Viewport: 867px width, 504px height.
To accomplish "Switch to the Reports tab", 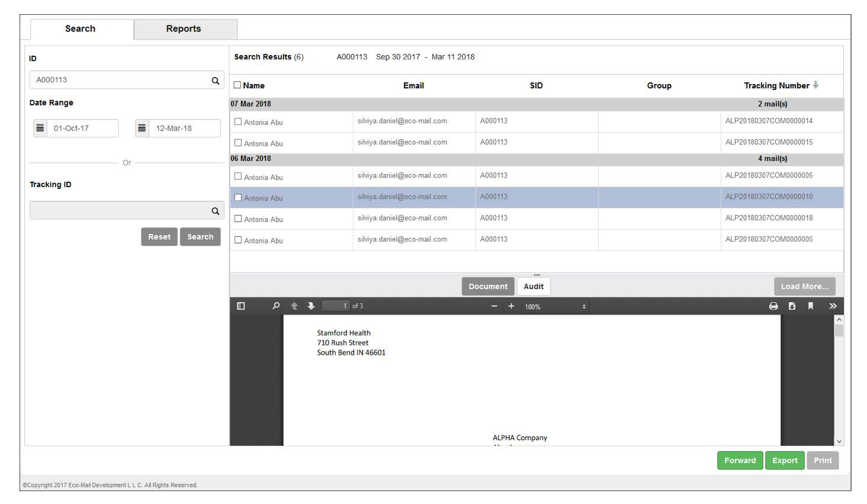I will tap(184, 29).
